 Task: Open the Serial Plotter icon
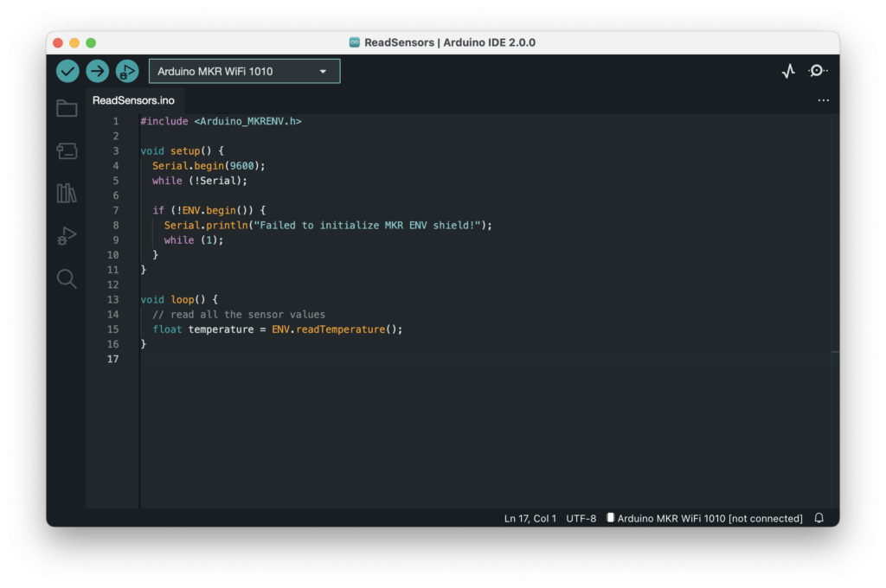(787, 71)
